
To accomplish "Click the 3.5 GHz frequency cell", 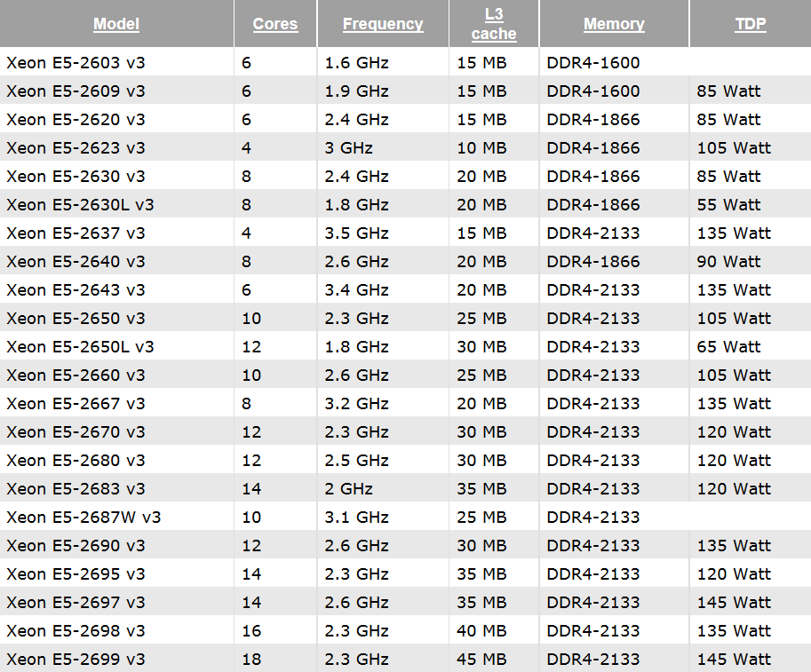I will tap(357, 233).
